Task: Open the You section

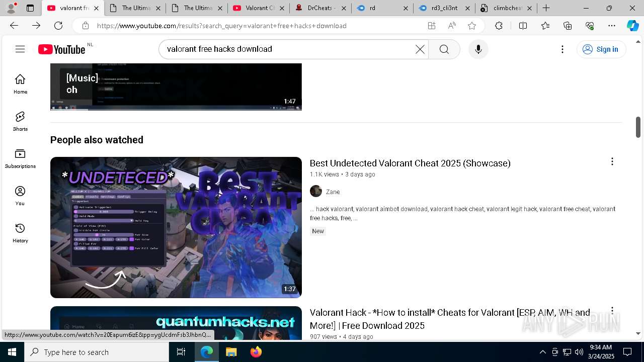Action: pyautogui.click(x=20, y=196)
